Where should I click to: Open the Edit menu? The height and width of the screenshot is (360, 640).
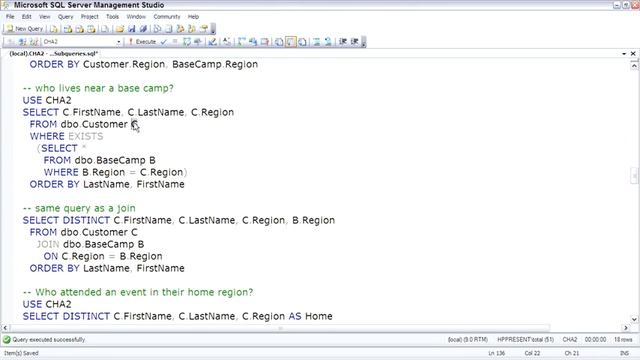point(27,17)
